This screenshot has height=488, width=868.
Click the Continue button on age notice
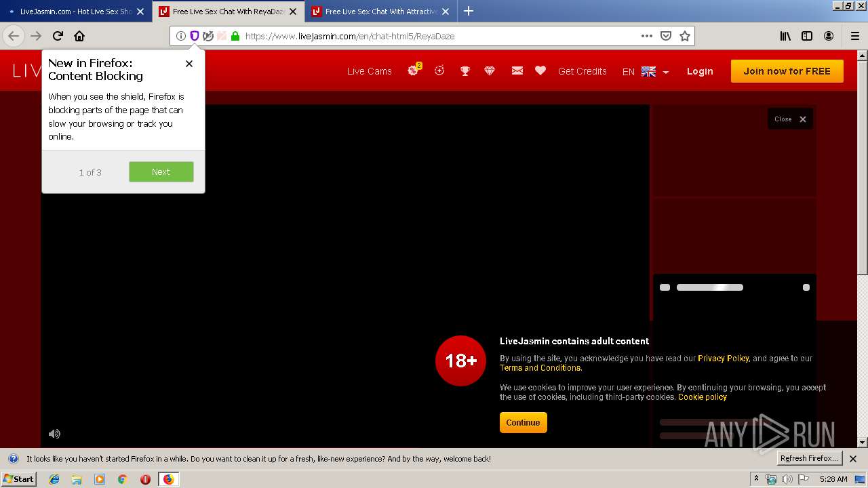click(x=523, y=422)
